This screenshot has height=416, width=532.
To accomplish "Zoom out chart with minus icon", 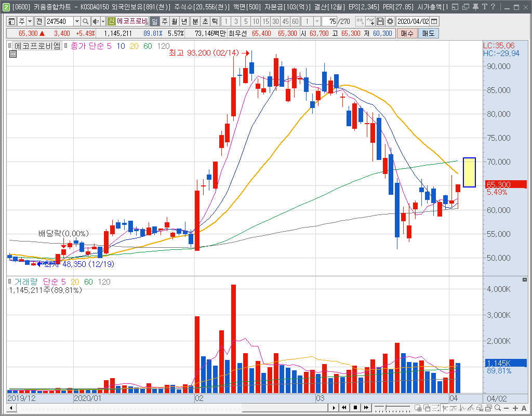I will pyautogui.click(x=506, y=408).
